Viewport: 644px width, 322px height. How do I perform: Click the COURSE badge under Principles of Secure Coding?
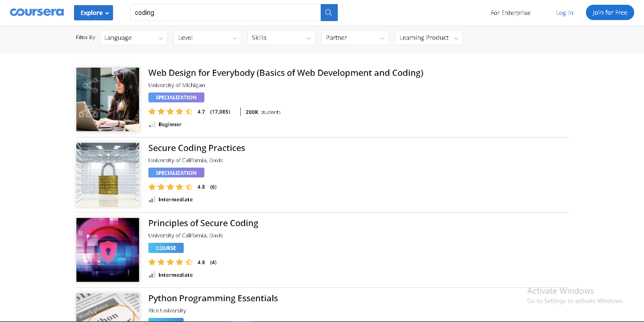pos(166,248)
